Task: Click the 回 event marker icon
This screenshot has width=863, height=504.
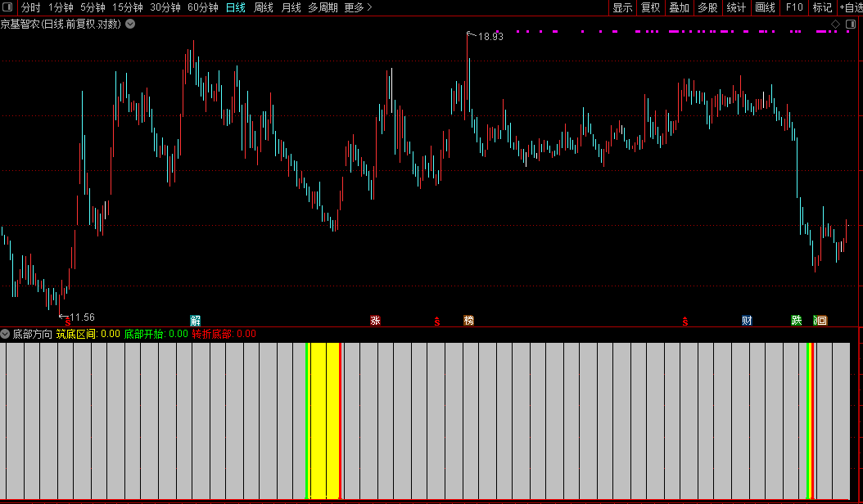Action: click(x=820, y=320)
